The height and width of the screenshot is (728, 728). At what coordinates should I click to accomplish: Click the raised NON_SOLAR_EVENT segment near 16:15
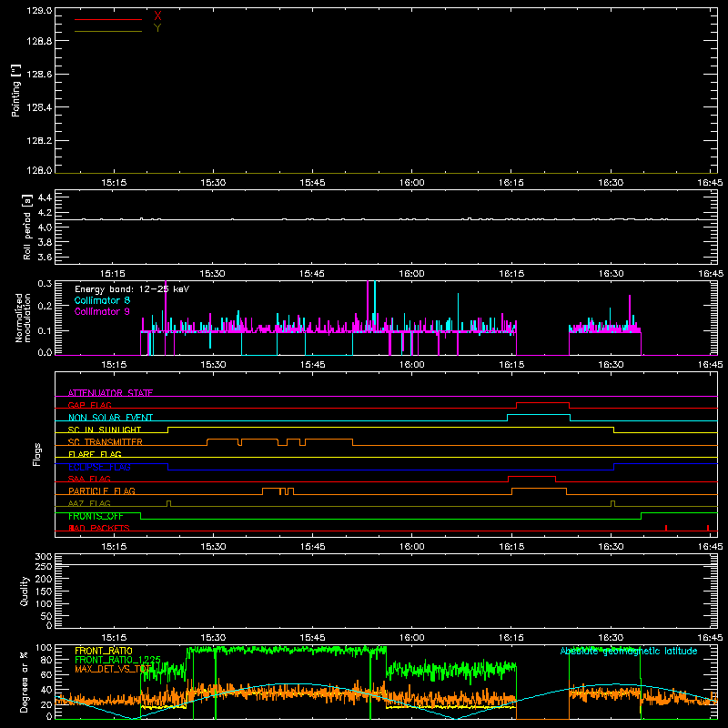pyautogui.click(x=539, y=415)
